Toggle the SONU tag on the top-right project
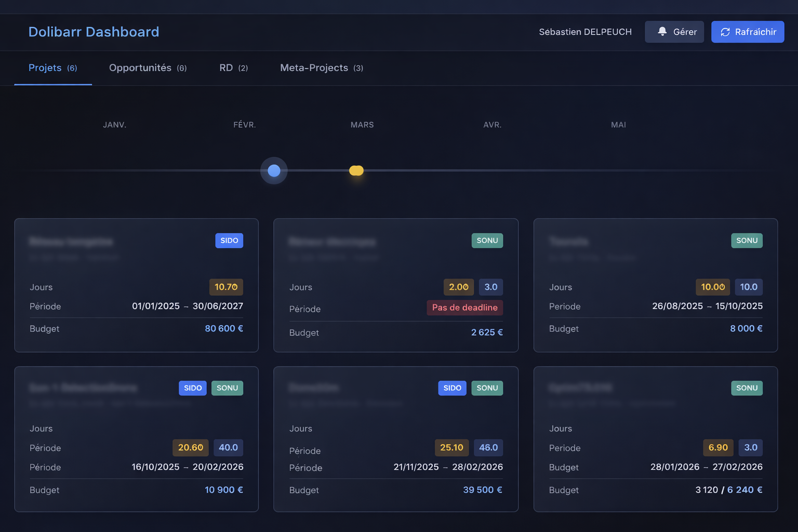 (747, 241)
